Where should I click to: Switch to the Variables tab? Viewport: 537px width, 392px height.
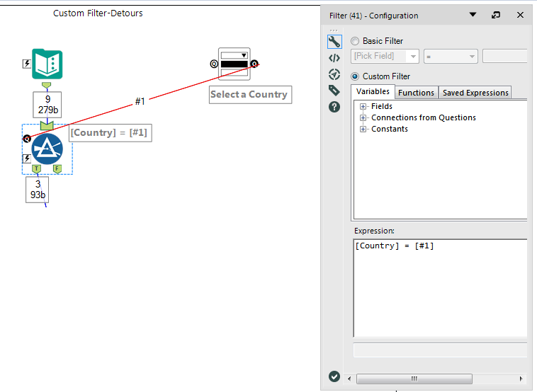(373, 92)
